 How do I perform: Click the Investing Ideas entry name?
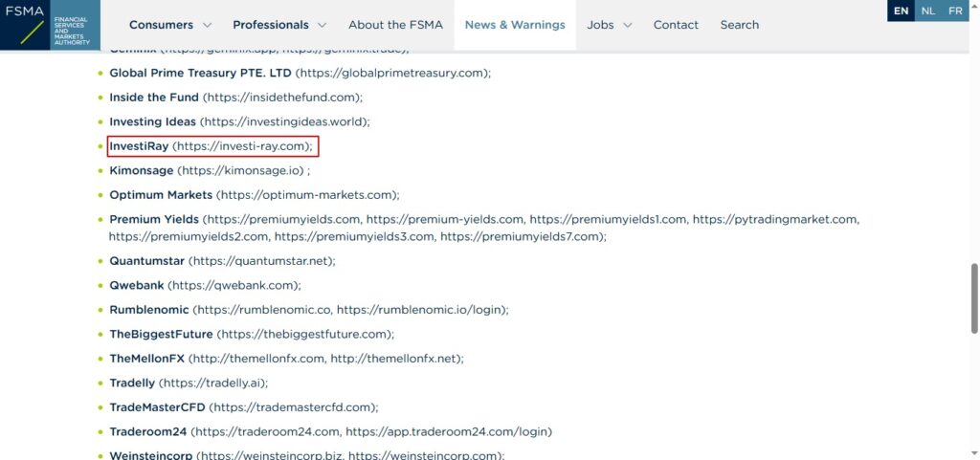point(152,121)
